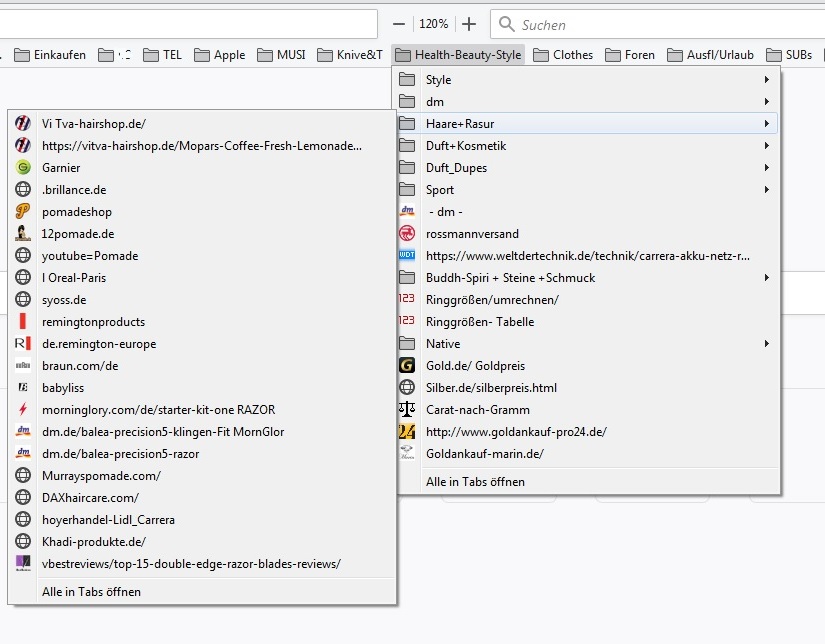Click the 12pomade.de favicon
This screenshot has height=644, width=825.
23,234
